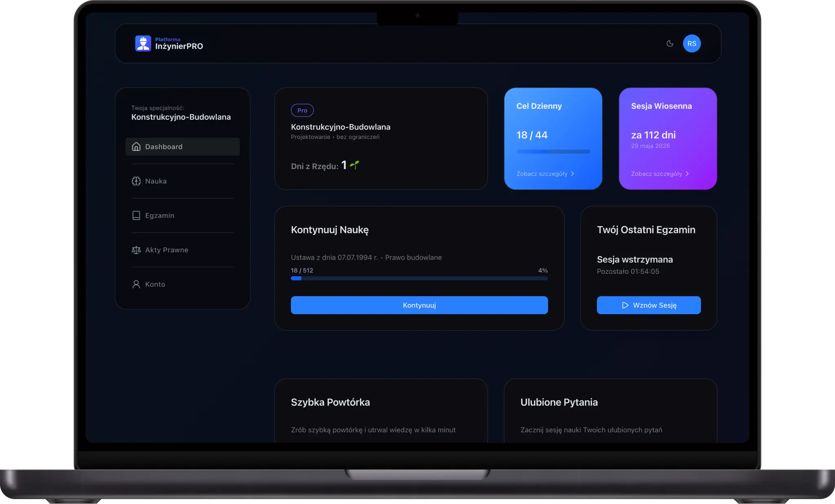The height and width of the screenshot is (504, 835).
Task: Click the Prawo budowlane progress bar
Action: 419,278
